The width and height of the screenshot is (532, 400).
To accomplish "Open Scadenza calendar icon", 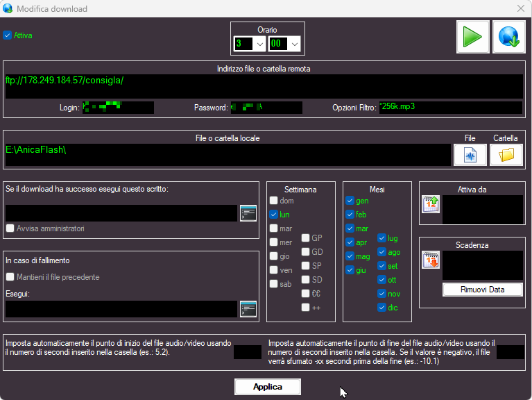I will point(431,260).
